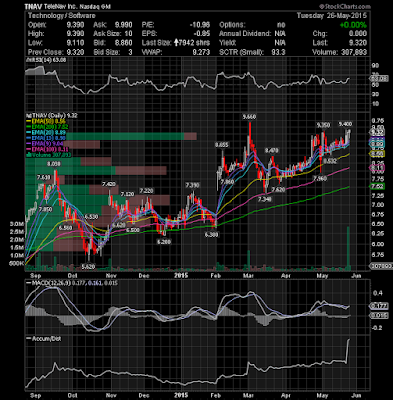Click the 7.220 price label
Image resolution: width=393 pixels, height=400 pixels.
point(146,191)
